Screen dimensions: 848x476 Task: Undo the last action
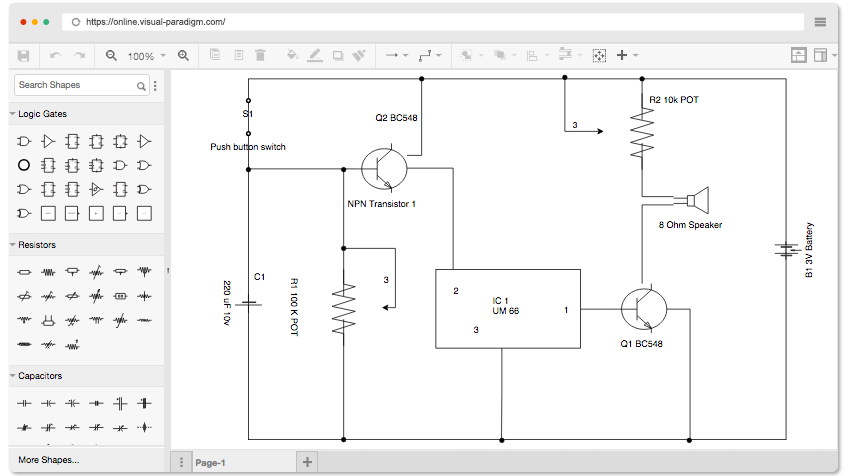tap(55, 56)
